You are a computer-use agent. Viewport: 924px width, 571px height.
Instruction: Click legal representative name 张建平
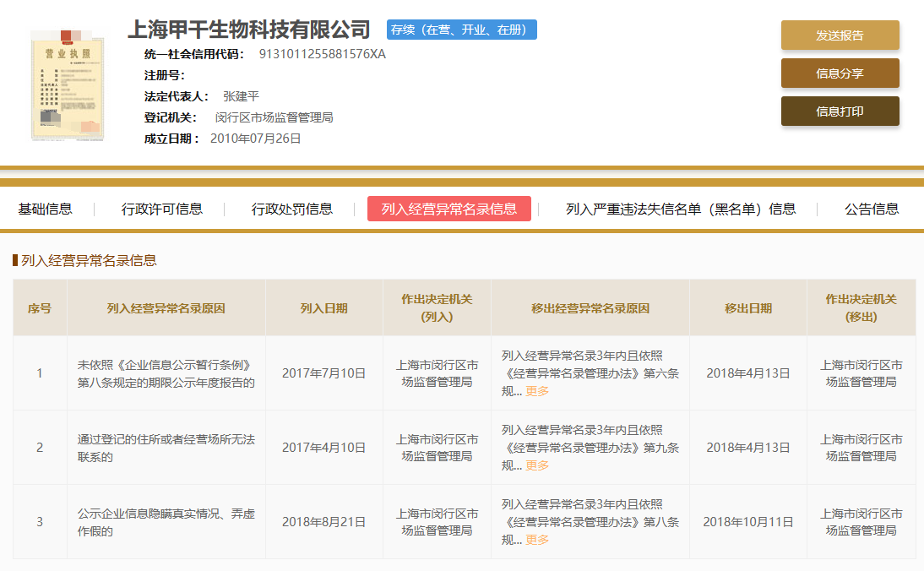coord(241,96)
